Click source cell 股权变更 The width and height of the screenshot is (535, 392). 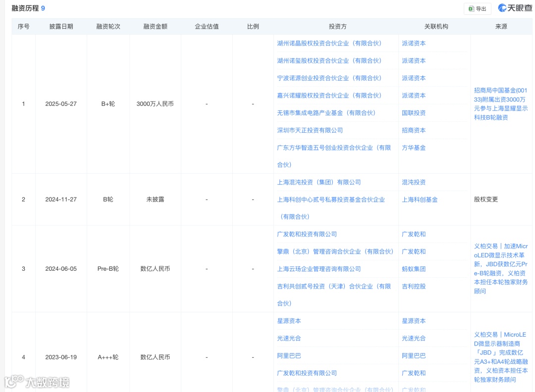486,199
